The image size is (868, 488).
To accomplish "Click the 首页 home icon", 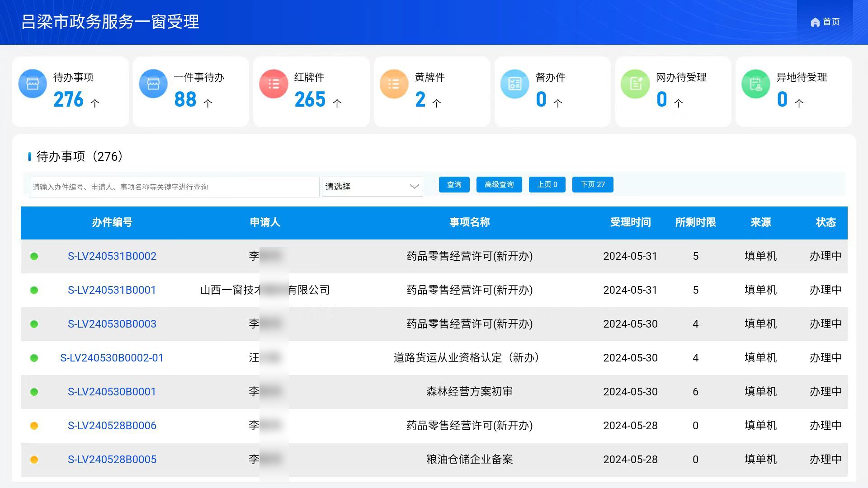I will click(x=815, y=22).
